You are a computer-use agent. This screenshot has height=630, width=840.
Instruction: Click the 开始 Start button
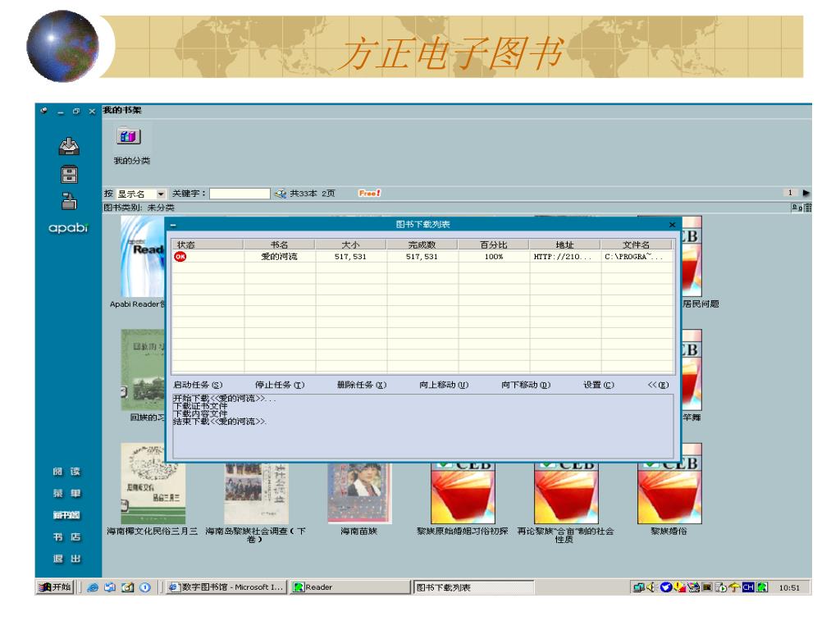(x=55, y=587)
